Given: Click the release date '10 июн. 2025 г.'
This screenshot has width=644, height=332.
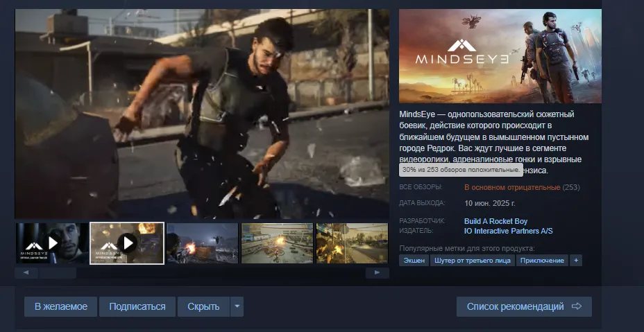Looking at the screenshot, I should (x=489, y=203).
